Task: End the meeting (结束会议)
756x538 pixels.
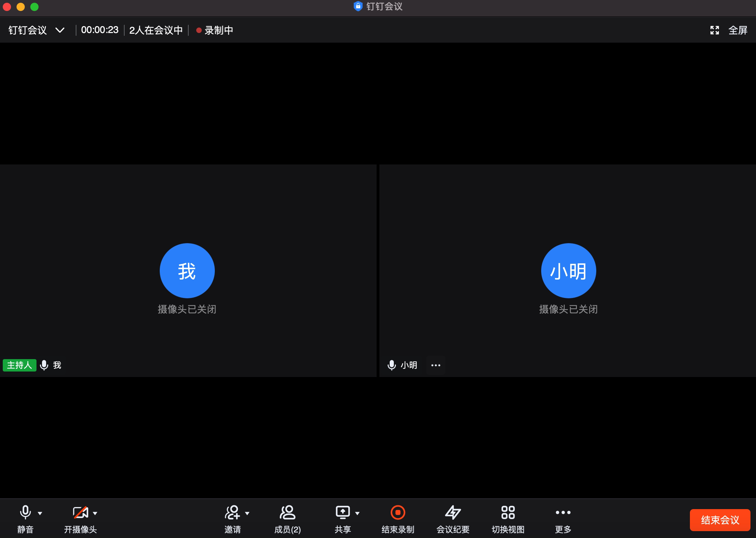Action: point(720,520)
